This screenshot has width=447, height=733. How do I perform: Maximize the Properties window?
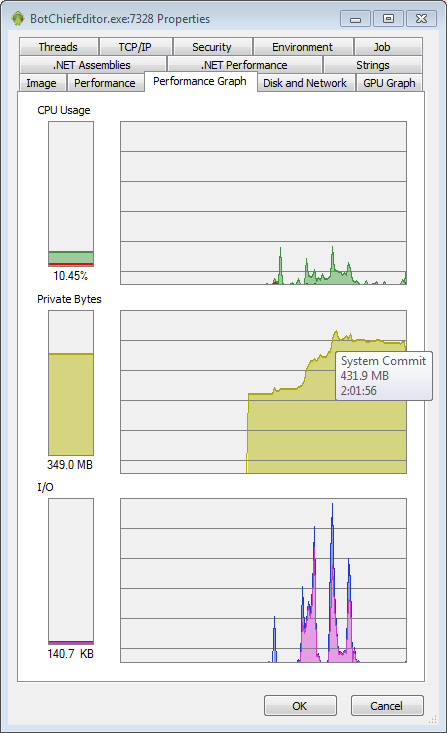coord(388,19)
